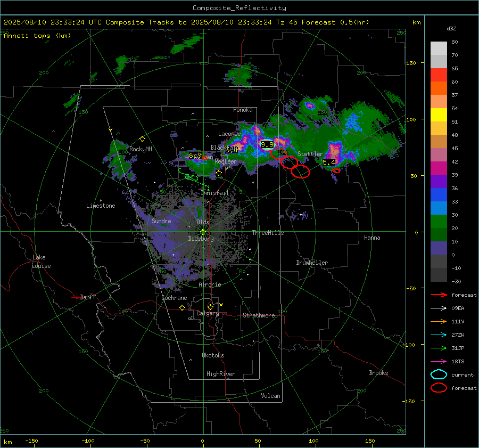Click the 'current' legend label
479x448 pixels.
(462, 375)
